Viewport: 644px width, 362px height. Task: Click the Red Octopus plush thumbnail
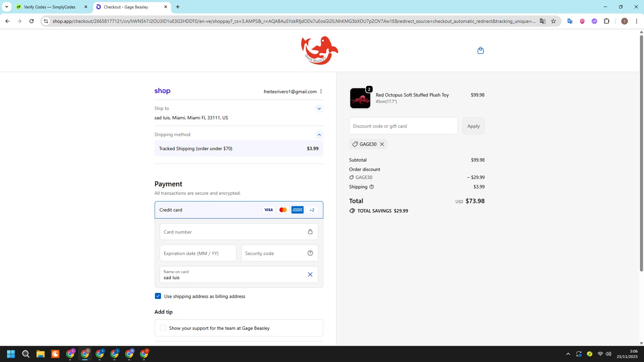tap(360, 98)
